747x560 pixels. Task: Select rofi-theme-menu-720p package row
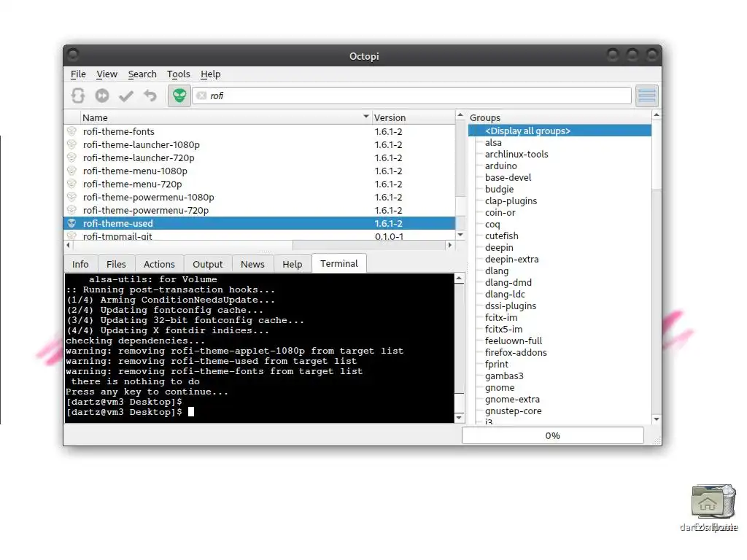coord(260,184)
